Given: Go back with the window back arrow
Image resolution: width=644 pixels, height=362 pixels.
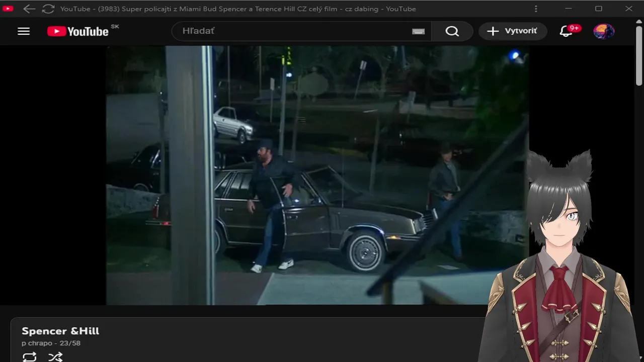Looking at the screenshot, I should [x=29, y=9].
